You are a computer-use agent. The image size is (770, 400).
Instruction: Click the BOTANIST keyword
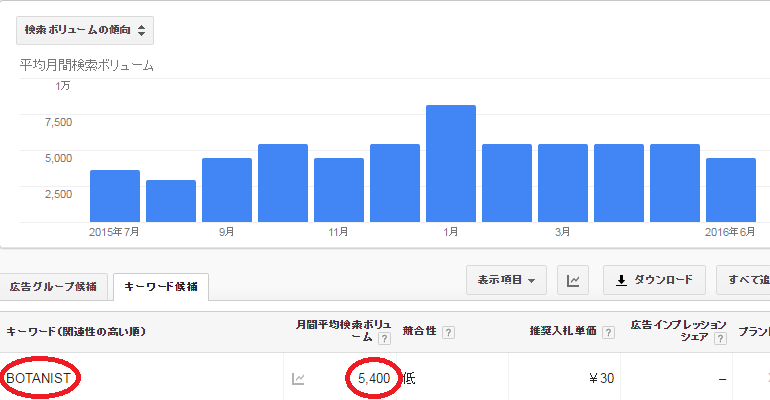coord(38,378)
